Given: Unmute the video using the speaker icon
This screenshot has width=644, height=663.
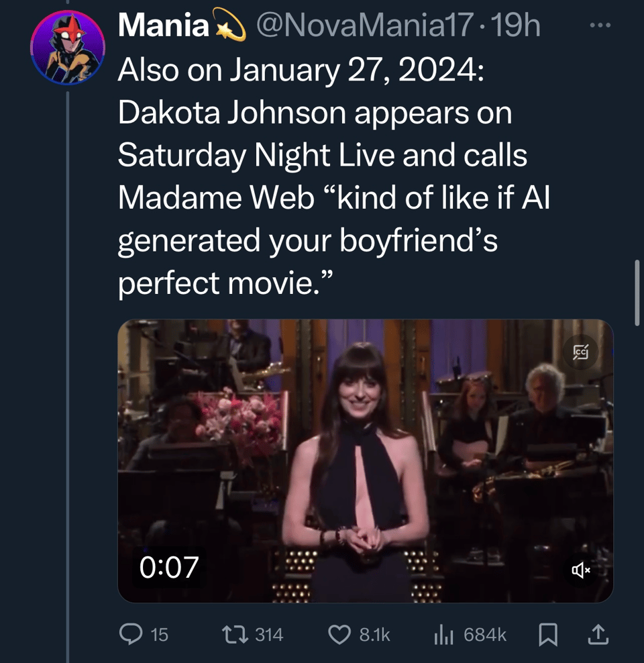Looking at the screenshot, I should click(580, 570).
